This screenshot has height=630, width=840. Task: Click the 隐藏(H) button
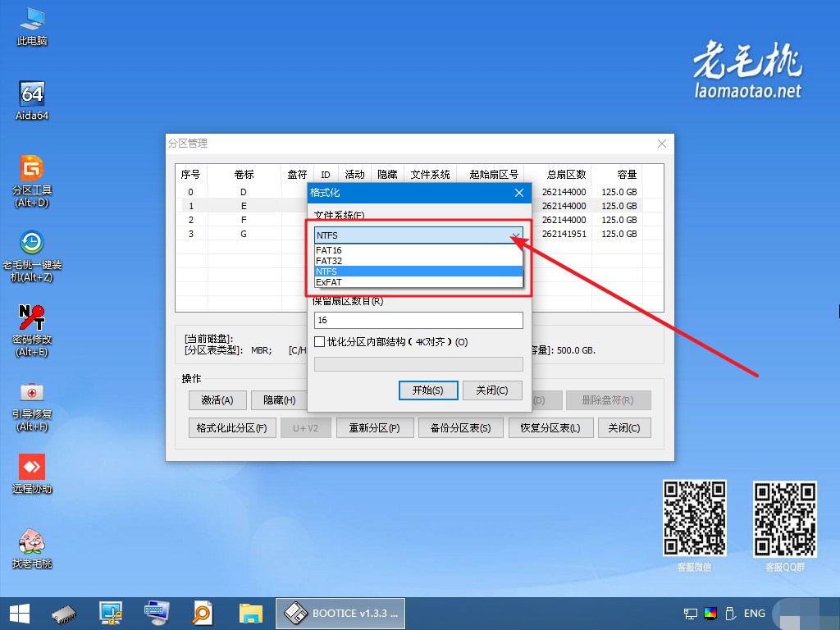click(x=279, y=400)
